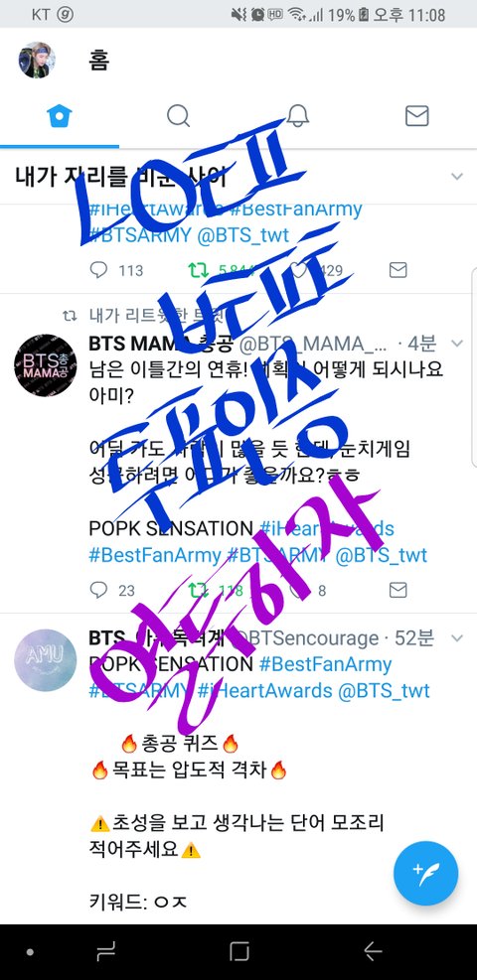Open the AMU account avatar
Image resolution: width=477 pixels, height=980 pixels.
tap(45, 660)
